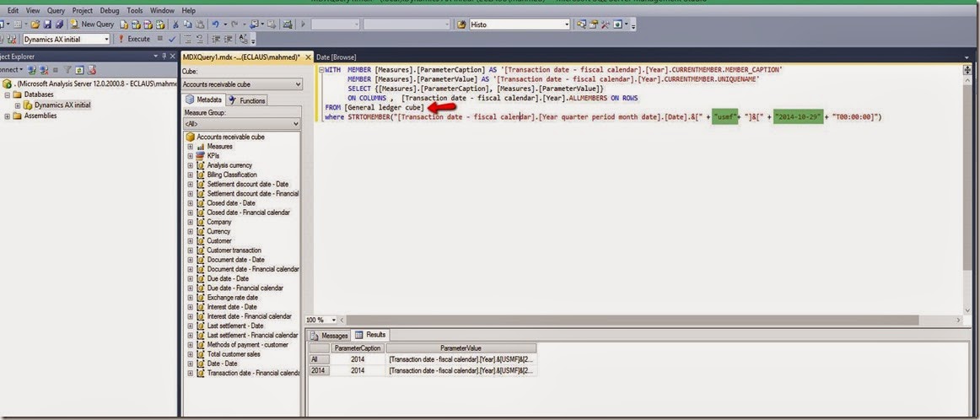Expand the Dynamics AX initial database node
This screenshot has height=420, width=980.
18,105
